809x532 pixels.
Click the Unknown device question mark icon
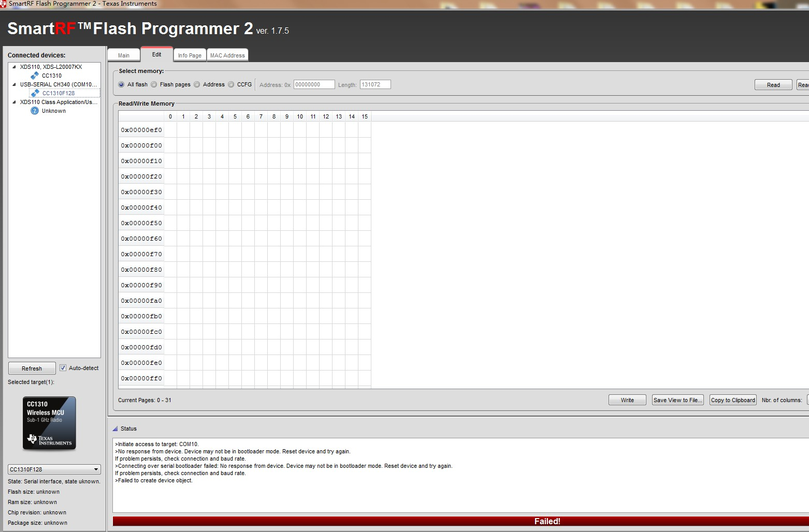pos(35,111)
